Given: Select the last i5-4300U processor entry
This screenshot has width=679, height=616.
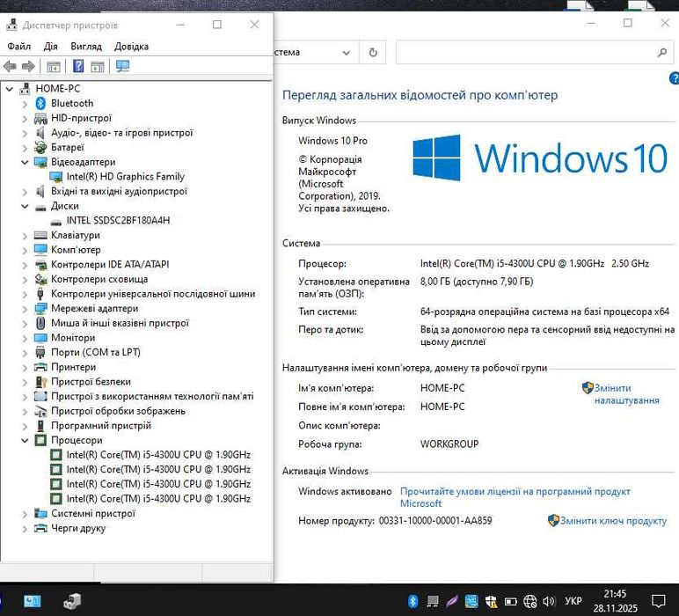Looking at the screenshot, I should pyautogui.click(x=158, y=499).
